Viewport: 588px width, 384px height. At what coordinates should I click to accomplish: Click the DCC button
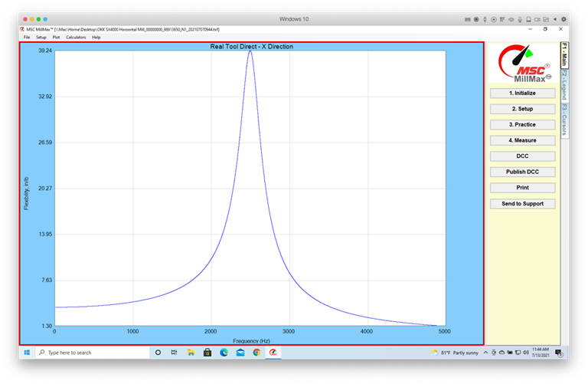click(522, 156)
